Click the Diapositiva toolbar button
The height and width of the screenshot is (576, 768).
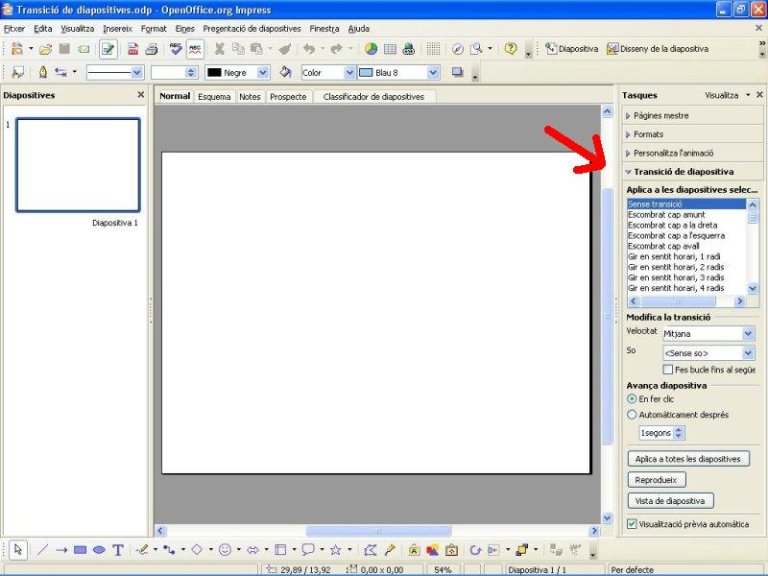572,48
